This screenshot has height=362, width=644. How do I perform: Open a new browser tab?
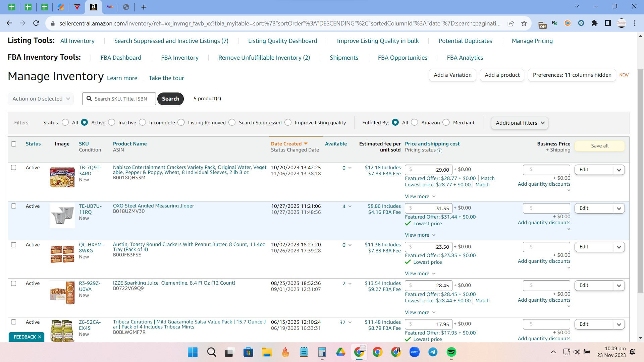(x=144, y=7)
